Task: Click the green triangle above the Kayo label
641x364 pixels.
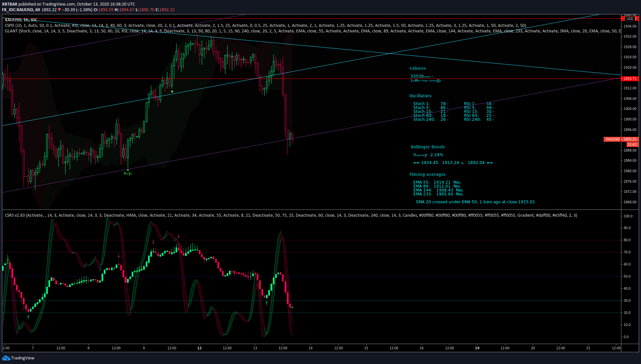Action: tap(128, 170)
